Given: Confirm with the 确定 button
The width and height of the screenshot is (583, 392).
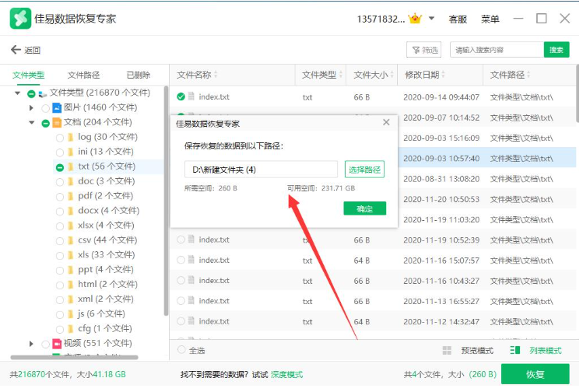Looking at the screenshot, I should (x=364, y=208).
